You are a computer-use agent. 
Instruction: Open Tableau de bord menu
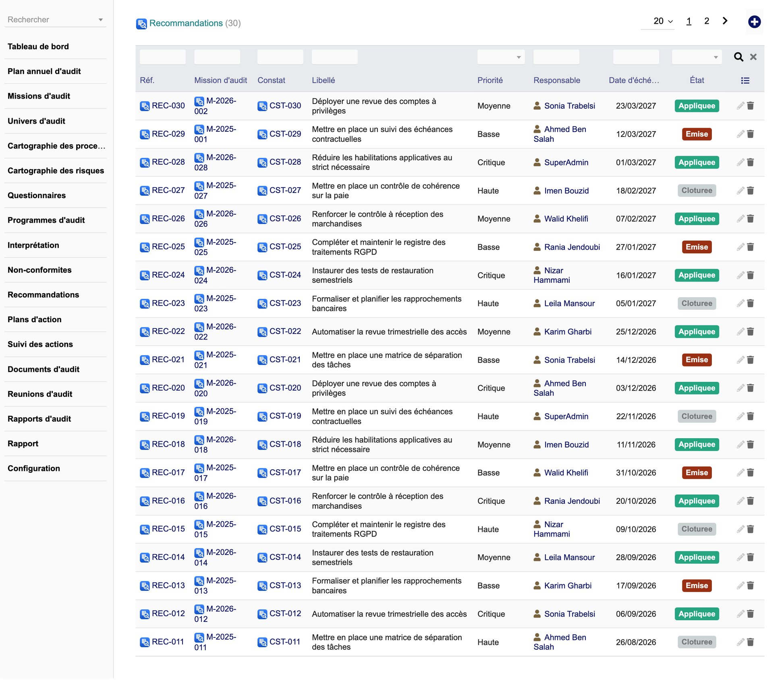point(38,46)
